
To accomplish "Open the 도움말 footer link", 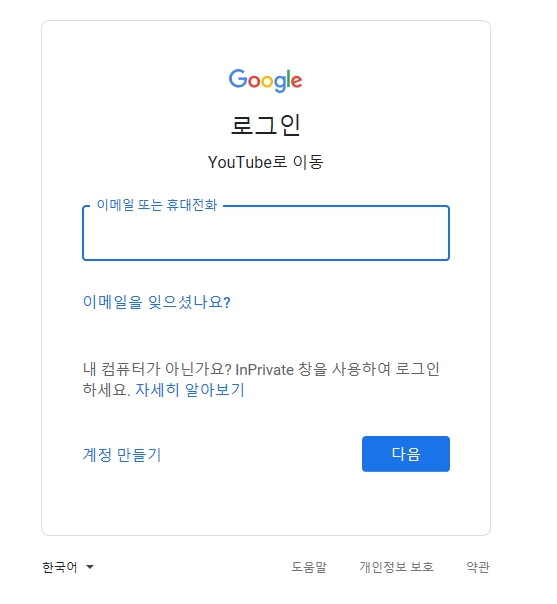I will click(309, 567).
